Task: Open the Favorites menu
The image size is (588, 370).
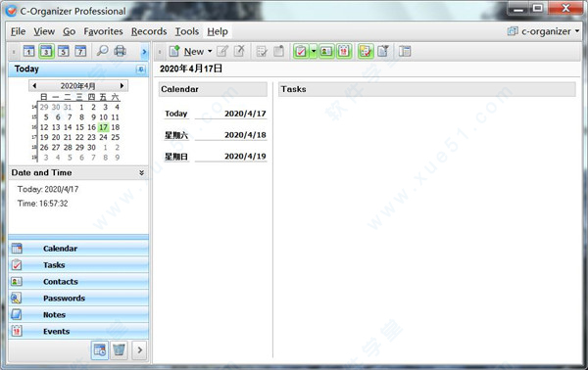Action: pos(103,32)
